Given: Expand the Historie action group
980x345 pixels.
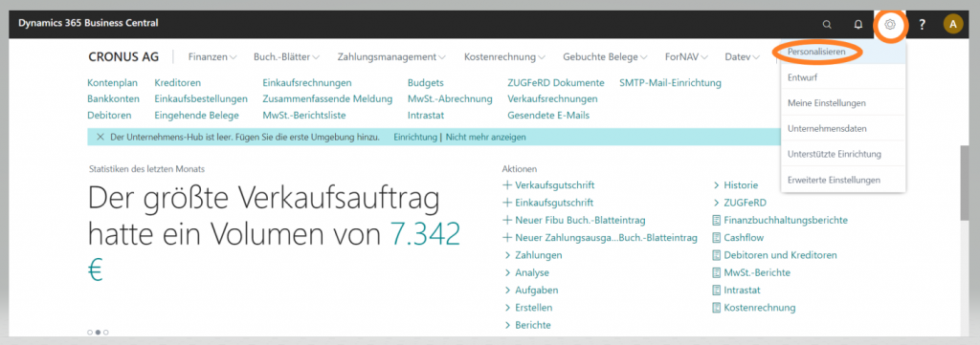Looking at the screenshot, I should (x=736, y=185).
